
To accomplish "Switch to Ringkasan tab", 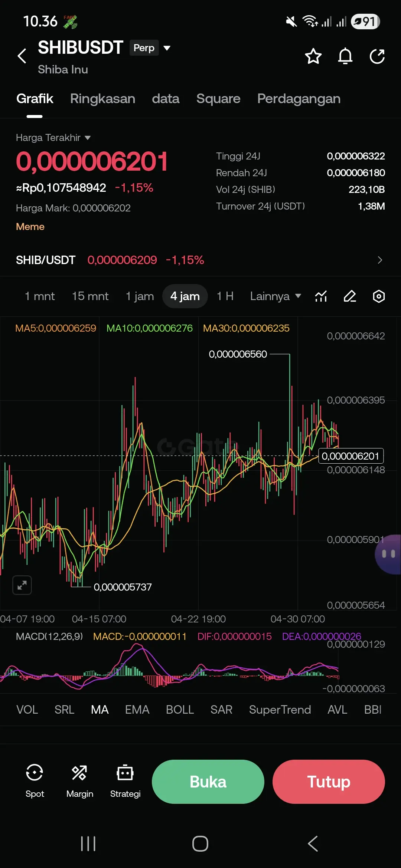I will 102,99.
